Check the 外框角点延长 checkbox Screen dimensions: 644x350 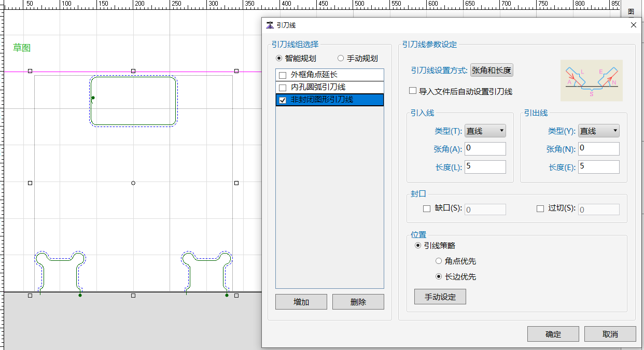pos(283,75)
